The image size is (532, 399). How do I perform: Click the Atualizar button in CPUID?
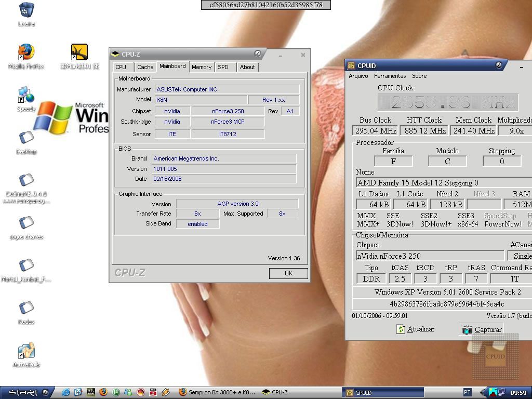coord(416,329)
